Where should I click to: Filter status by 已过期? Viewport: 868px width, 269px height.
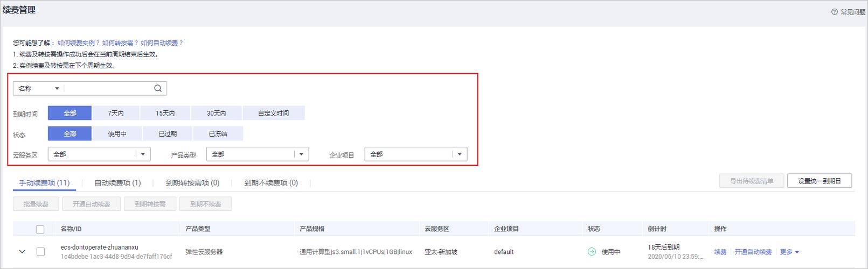pyautogui.click(x=168, y=133)
